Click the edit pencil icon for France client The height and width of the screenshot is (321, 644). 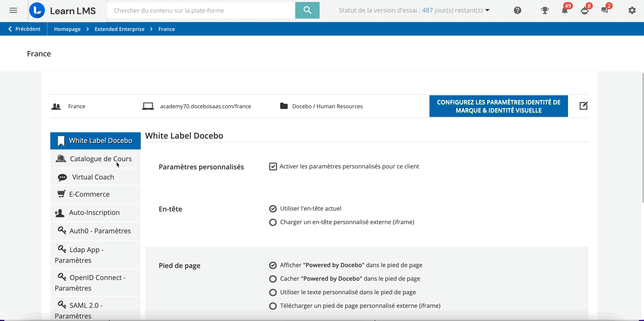click(x=584, y=106)
